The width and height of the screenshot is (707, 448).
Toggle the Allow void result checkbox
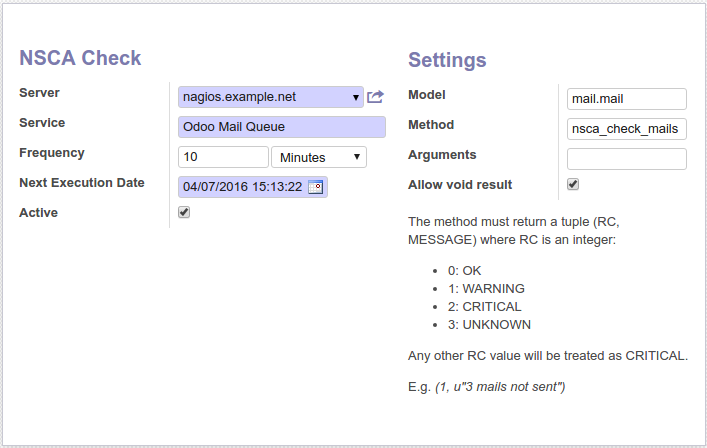click(x=573, y=184)
